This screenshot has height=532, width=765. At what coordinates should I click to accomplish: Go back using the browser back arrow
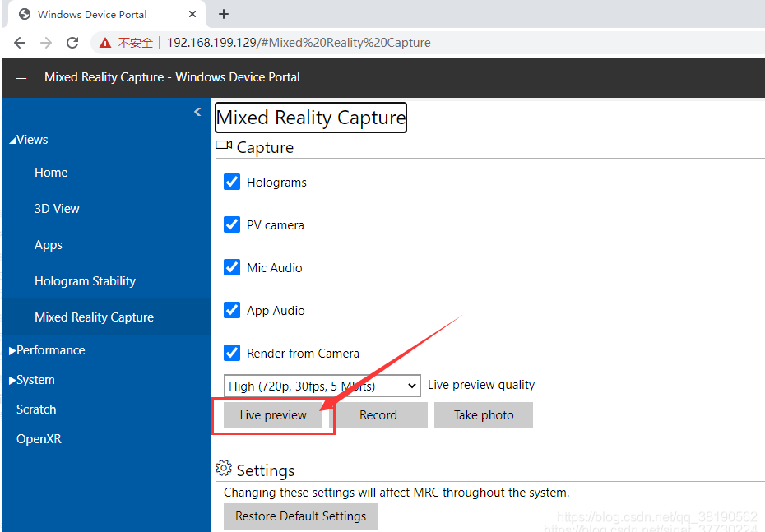[20, 43]
